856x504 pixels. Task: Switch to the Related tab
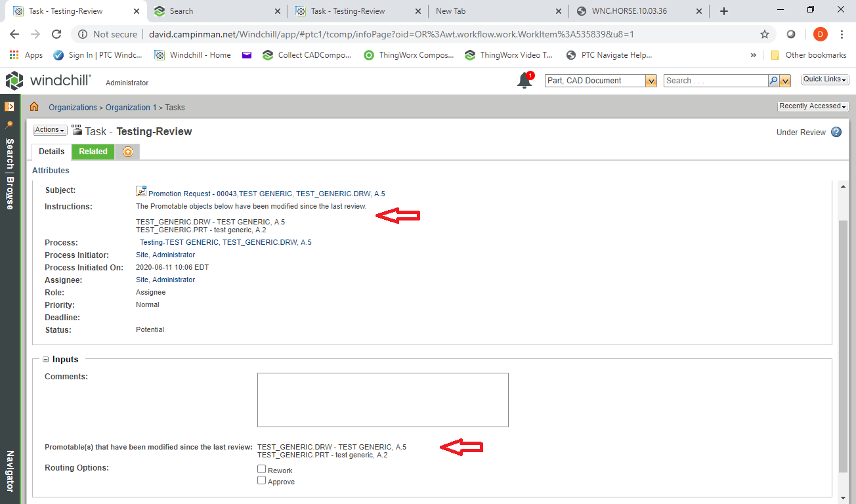tap(93, 152)
